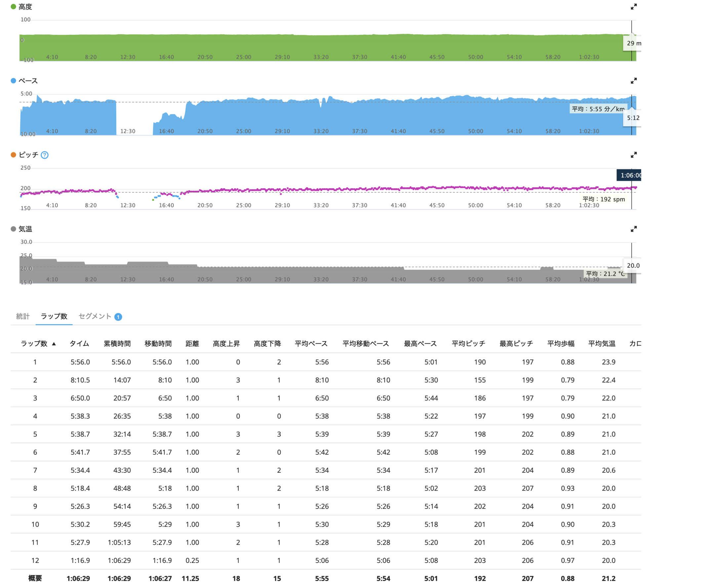Sort table by 平均気温 column
Viewport: 706px width, 588px height.
tap(602, 344)
